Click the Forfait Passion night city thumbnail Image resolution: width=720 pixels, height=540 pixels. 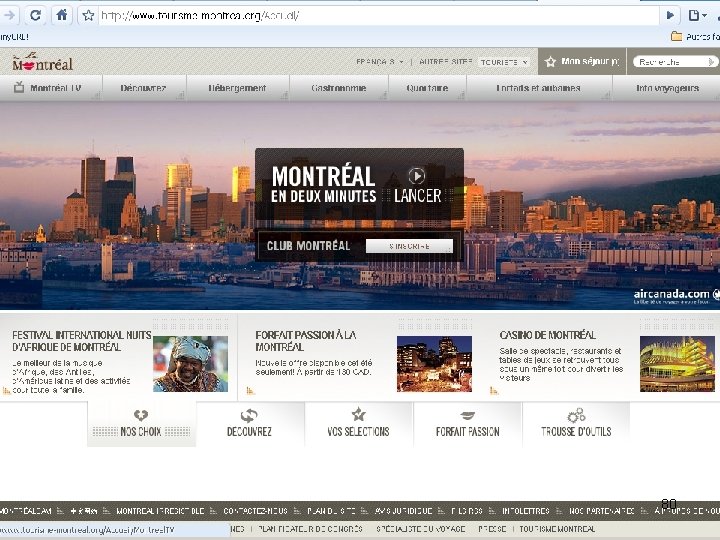pos(434,364)
